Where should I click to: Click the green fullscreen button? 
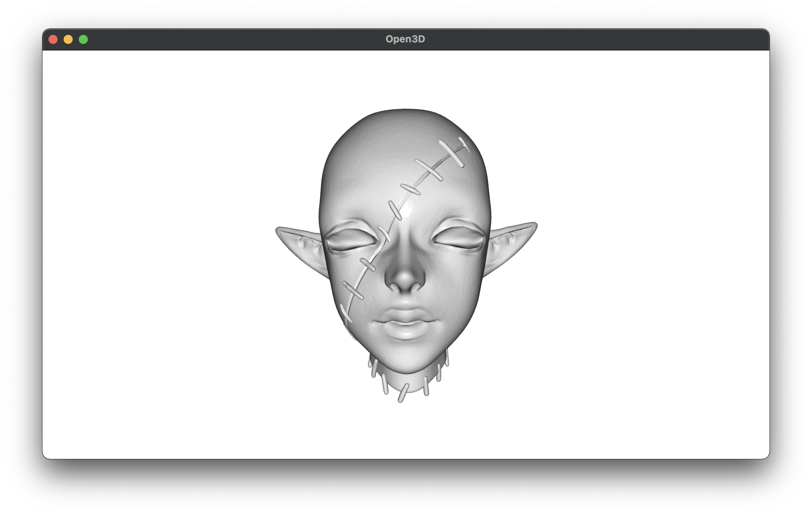(83, 39)
